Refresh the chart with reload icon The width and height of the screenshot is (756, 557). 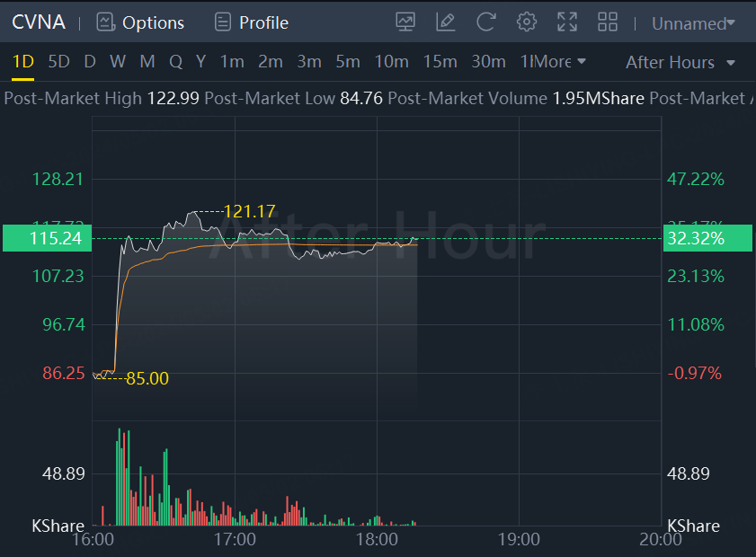[x=486, y=22]
